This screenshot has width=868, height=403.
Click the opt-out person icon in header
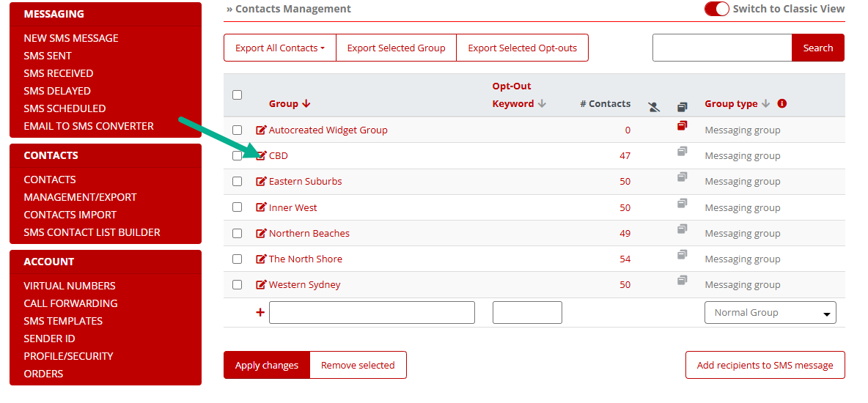(x=654, y=107)
